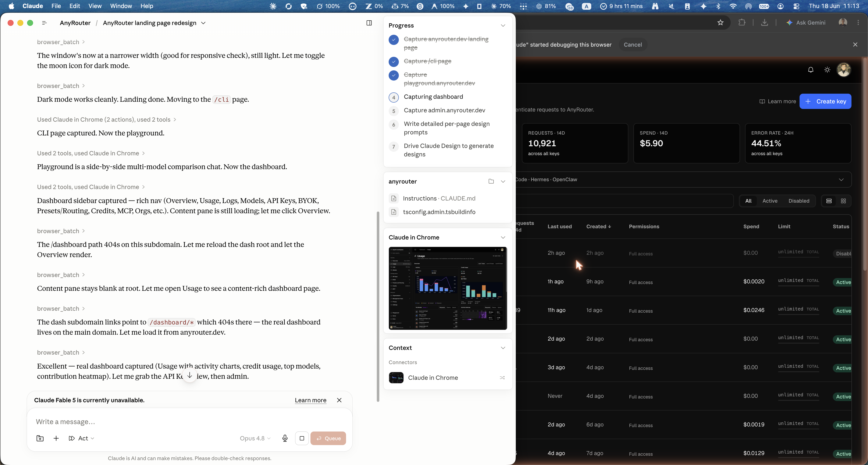Viewport: 868px width, 465px height.
Task: Toggle the Claude sidebar menu icon
Action: coord(44,23)
